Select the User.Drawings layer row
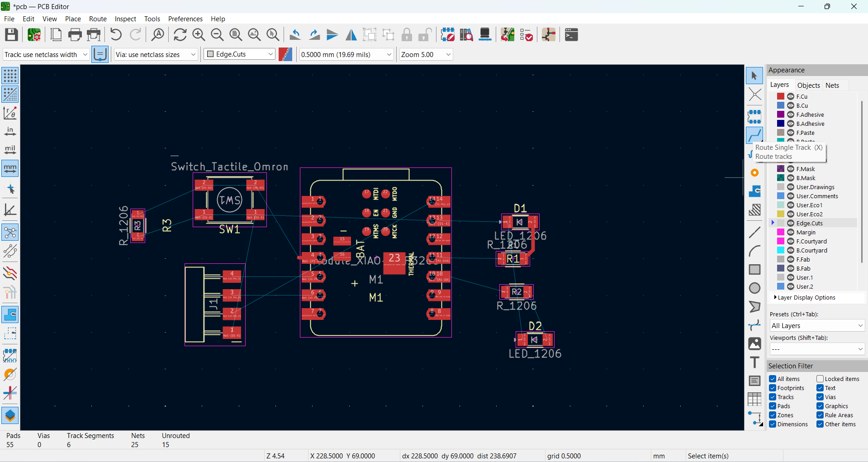This screenshot has height=462, width=868. point(814,187)
